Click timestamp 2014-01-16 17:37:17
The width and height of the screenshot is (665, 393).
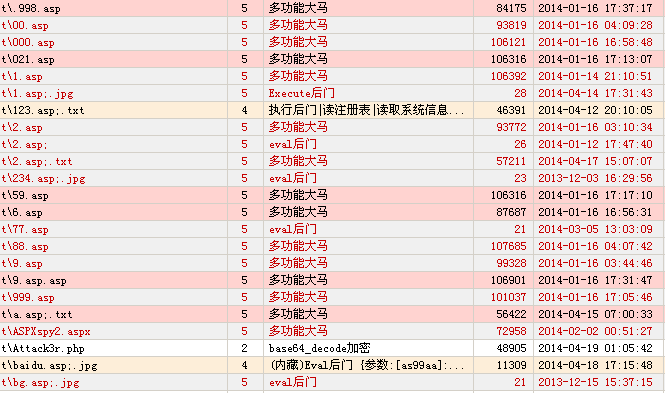(x=595, y=8)
